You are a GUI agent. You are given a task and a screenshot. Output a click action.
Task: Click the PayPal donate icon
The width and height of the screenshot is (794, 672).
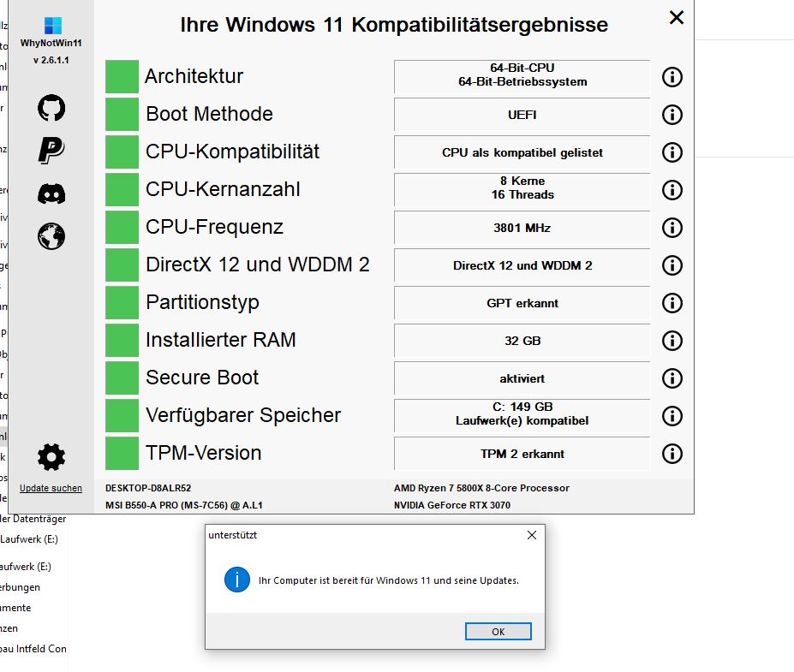[51, 151]
